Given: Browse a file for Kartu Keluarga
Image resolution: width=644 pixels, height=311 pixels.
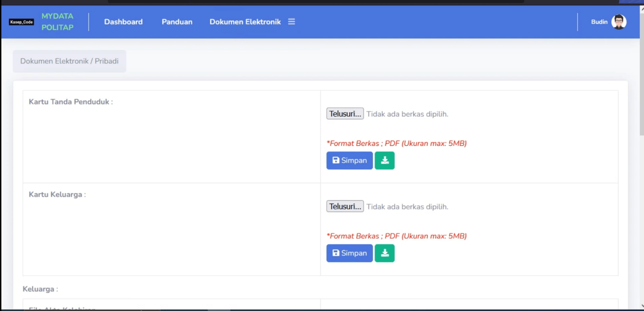Looking at the screenshot, I should [345, 206].
